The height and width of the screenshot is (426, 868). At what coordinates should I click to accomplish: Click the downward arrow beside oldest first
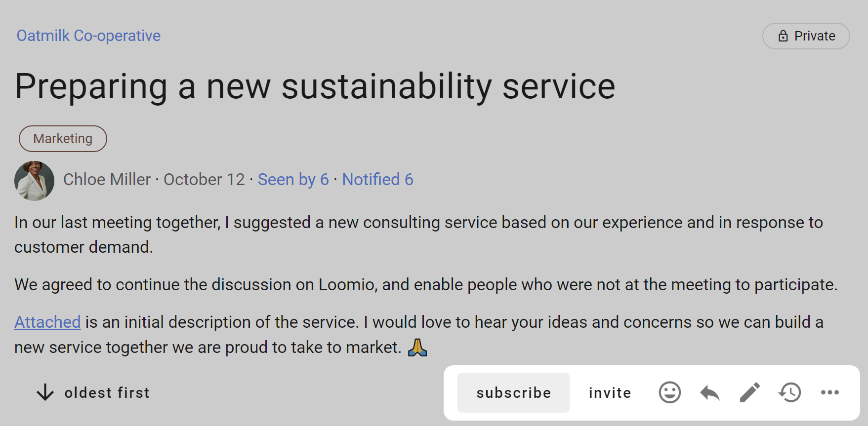point(45,392)
